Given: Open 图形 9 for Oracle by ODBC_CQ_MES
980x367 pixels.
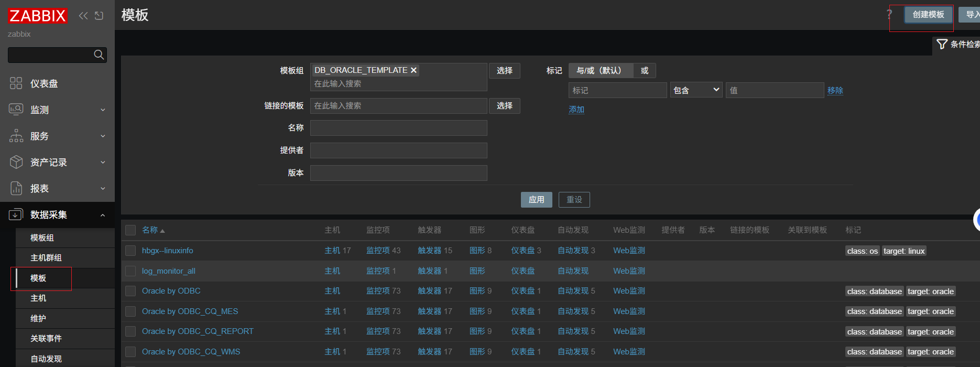Looking at the screenshot, I should click(477, 311).
